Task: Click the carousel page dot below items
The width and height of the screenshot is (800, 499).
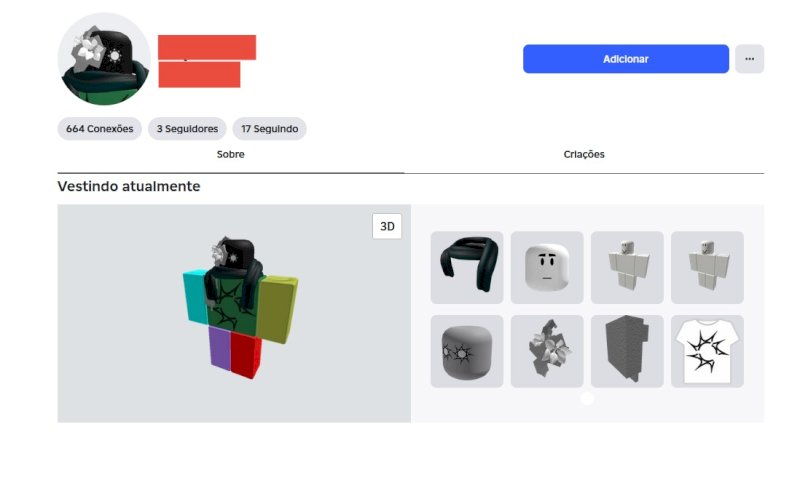Action: coord(587,398)
